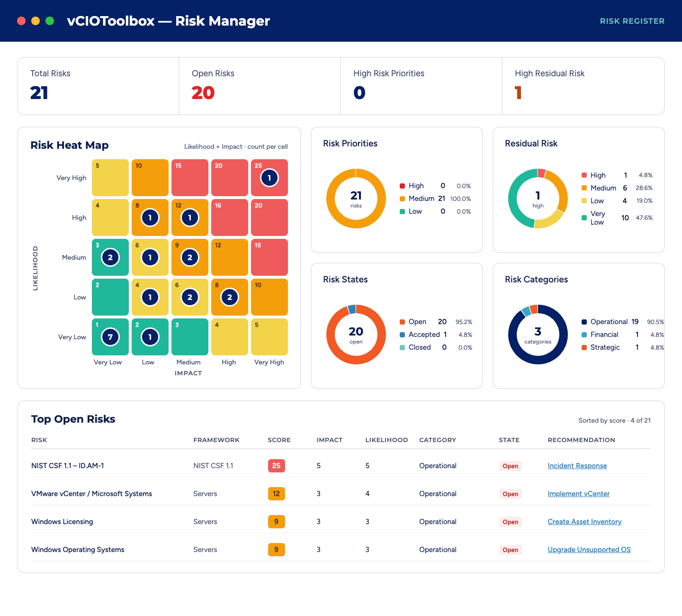Click the RECOMMENDATION column header

(x=581, y=440)
